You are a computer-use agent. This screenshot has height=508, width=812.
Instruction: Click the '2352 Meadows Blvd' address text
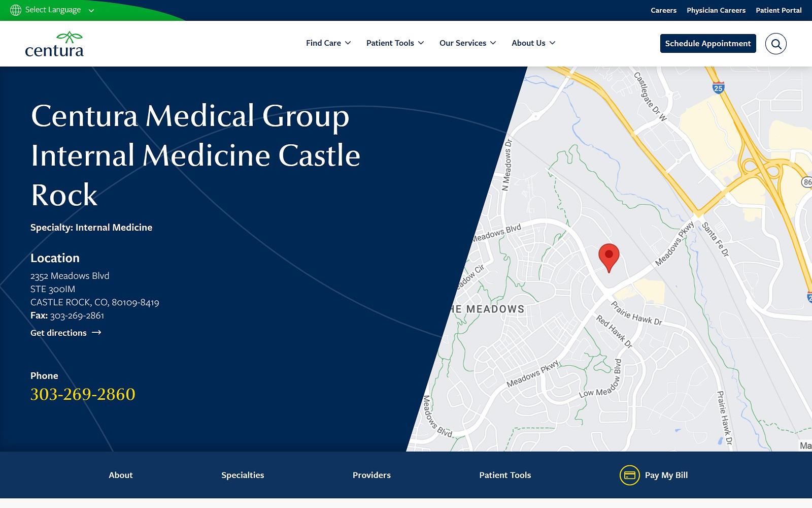[70, 276]
